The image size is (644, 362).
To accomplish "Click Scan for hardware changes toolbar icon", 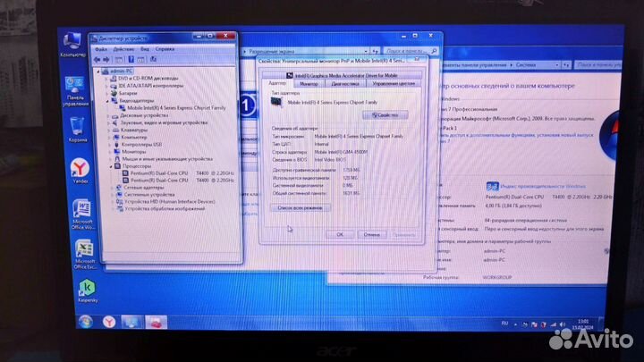I will pos(153,59).
